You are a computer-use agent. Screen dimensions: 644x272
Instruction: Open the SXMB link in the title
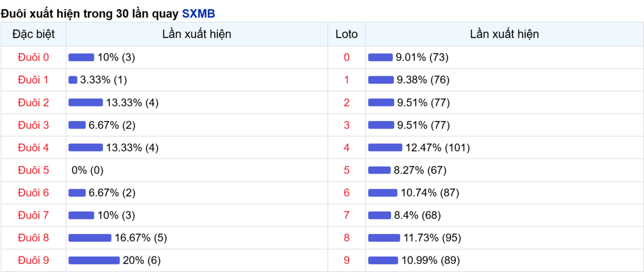(199, 13)
